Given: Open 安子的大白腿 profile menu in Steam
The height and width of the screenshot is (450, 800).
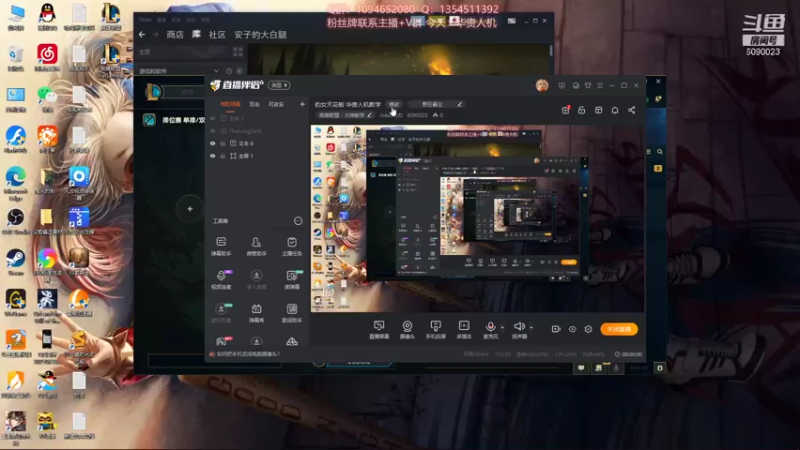Looking at the screenshot, I should 260,35.
